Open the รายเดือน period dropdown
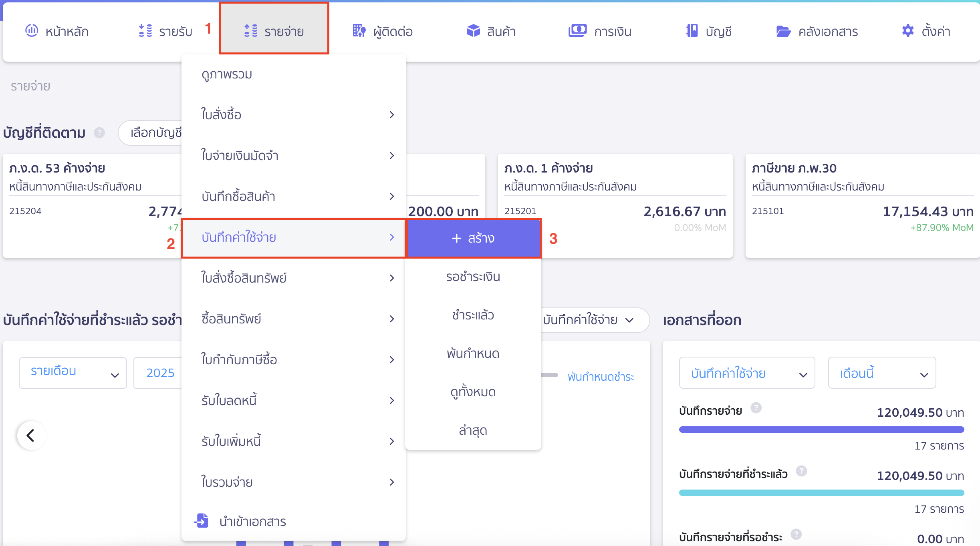The height and width of the screenshot is (546, 980). [x=73, y=373]
